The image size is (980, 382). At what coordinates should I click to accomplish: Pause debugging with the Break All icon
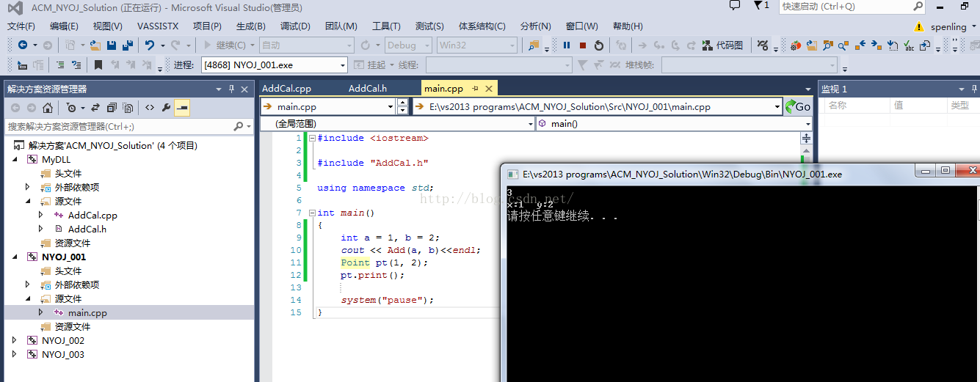pyautogui.click(x=567, y=45)
